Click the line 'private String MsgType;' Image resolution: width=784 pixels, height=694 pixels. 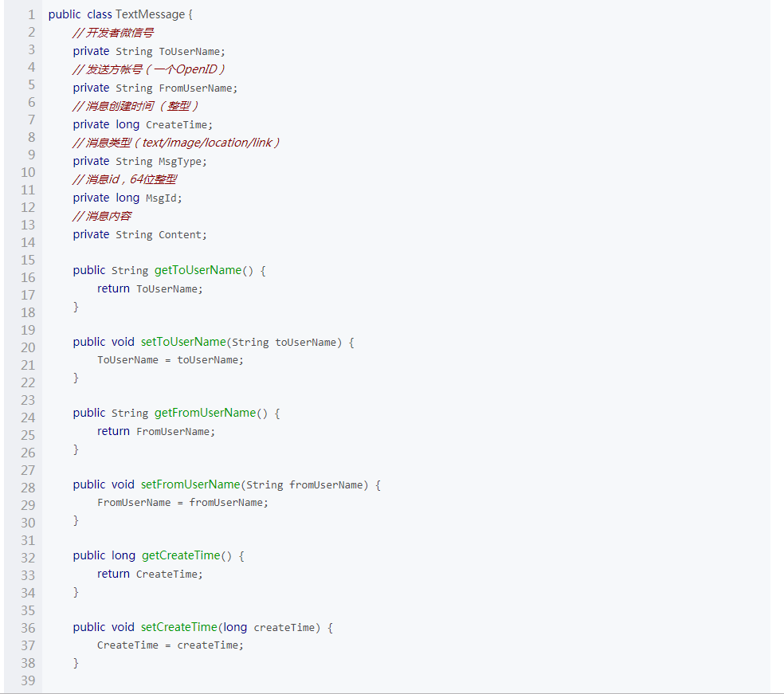tap(139, 162)
